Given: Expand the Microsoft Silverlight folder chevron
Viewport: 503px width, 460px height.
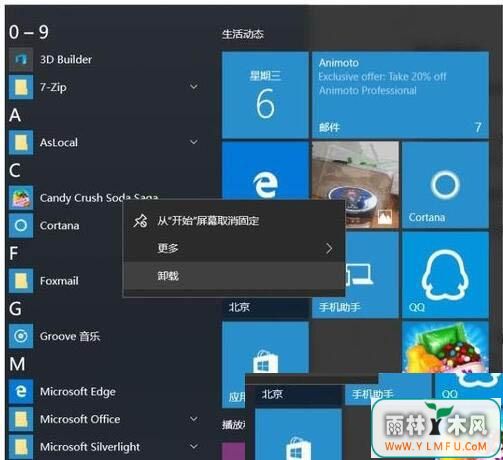Looking at the screenshot, I should (x=194, y=446).
